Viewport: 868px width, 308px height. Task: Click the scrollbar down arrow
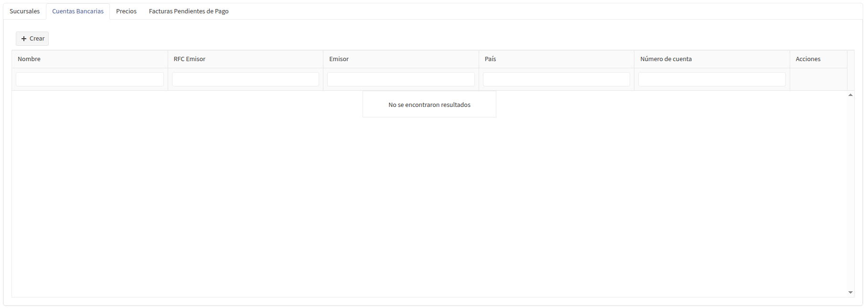[850, 292]
